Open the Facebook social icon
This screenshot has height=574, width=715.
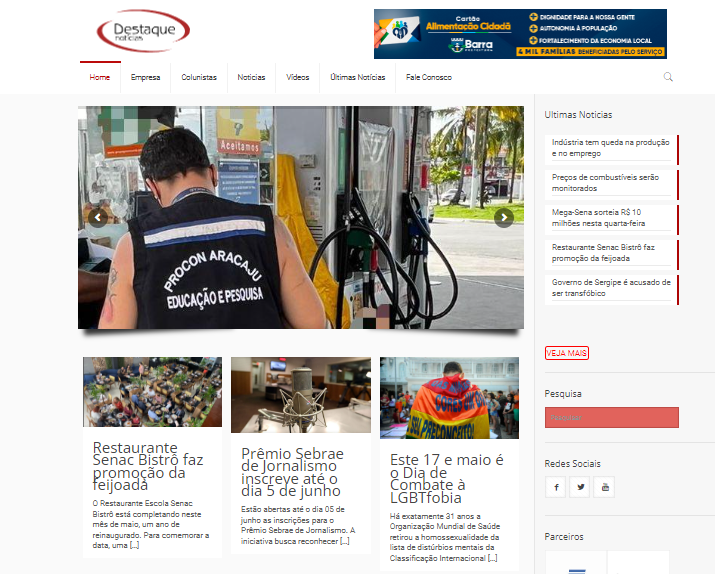(x=556, y=487)
